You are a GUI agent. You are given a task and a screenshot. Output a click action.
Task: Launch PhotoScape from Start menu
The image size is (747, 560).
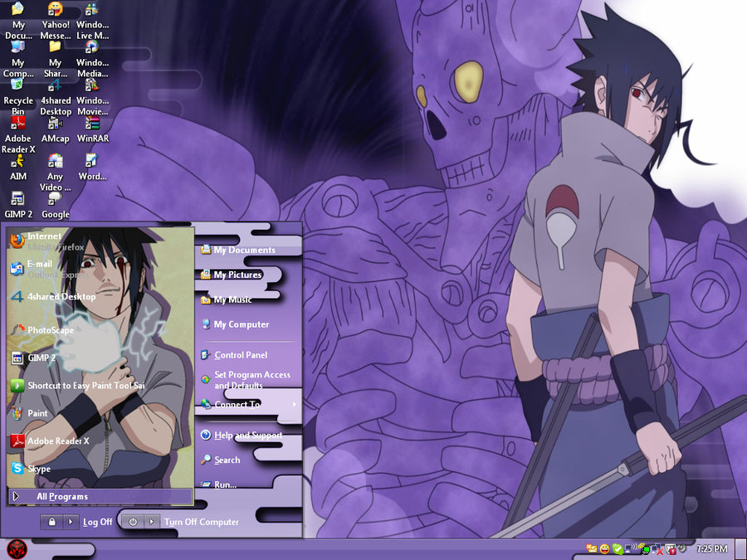pos(43,329)
